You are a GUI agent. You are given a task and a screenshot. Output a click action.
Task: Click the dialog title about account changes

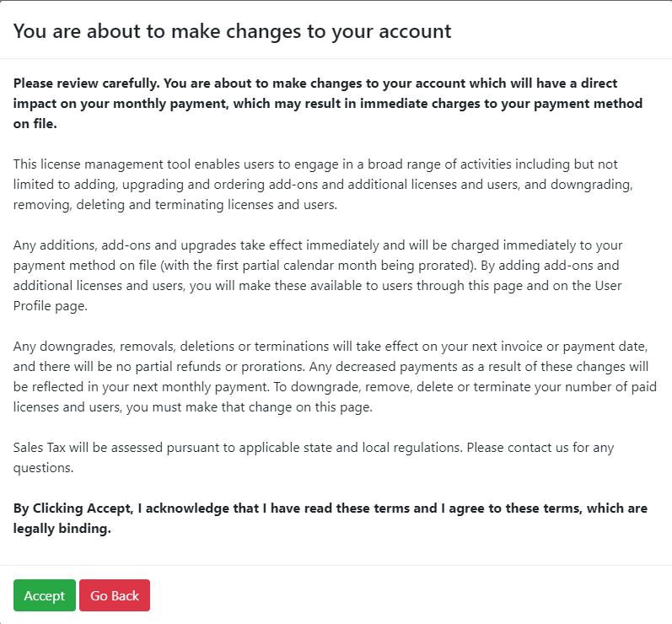(x=233, y=31)
